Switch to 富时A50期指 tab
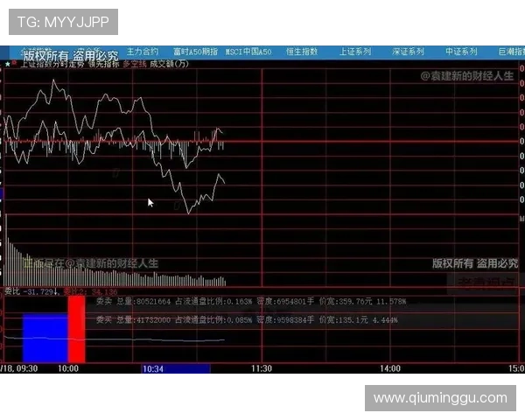Viewport: 525px width, 420px height. pos(195,52)
